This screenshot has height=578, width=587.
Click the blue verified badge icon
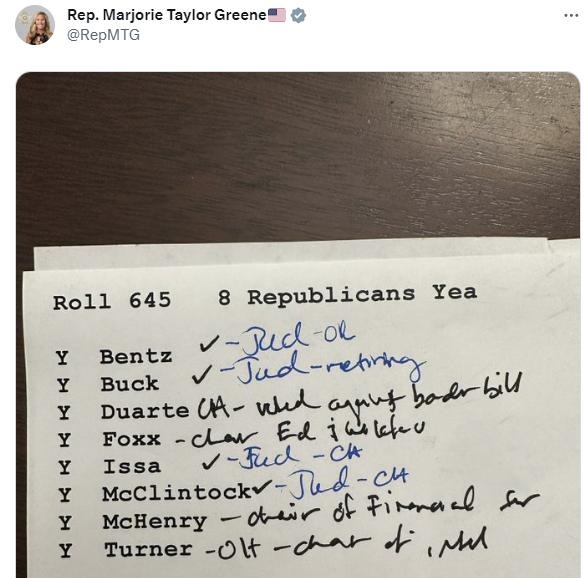click(x=298, y=16)
